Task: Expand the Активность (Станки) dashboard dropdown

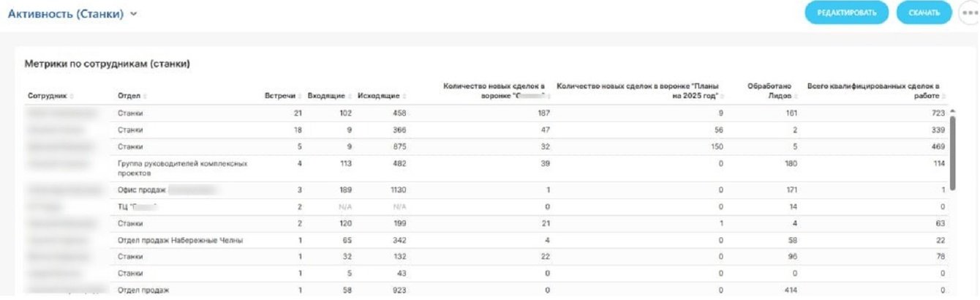Action: 134,14
